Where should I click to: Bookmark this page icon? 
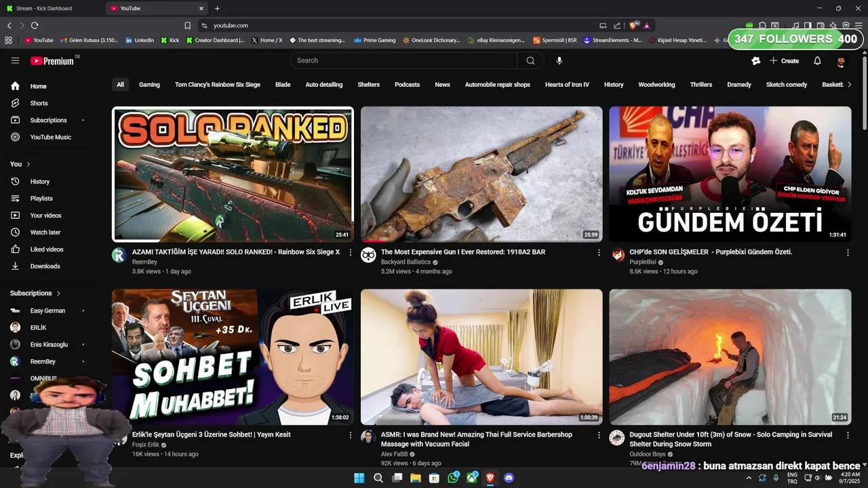pyautogui.click(x=188, y=26)
